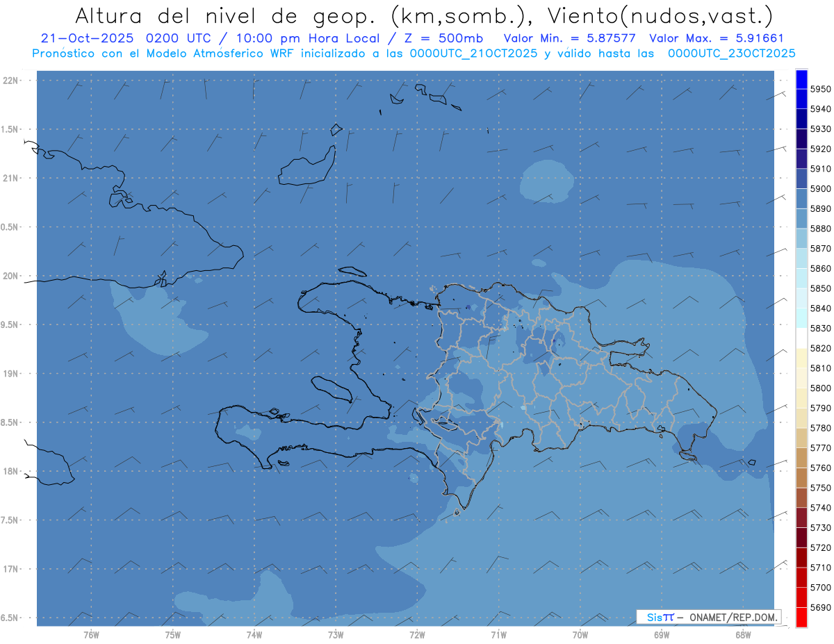Click the 71W longitude axis label
This screenshot has height=644, width=834.
coord(498,635)
